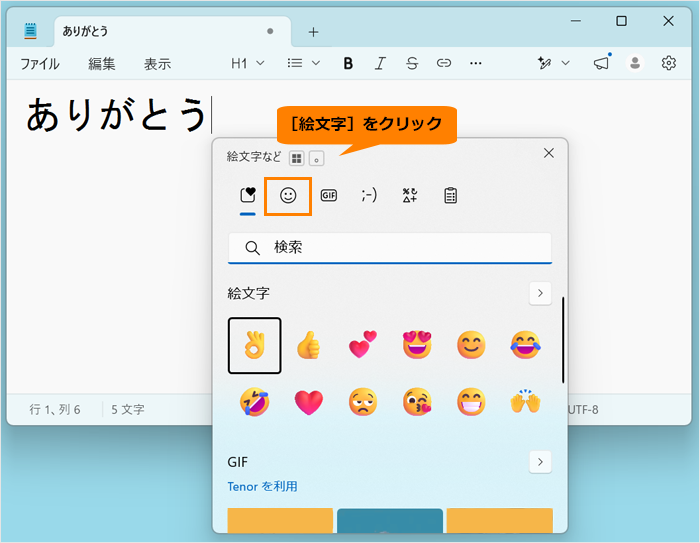Toggle bold formatting
This screenshot has height=543, width=700.
pos(348,63)
